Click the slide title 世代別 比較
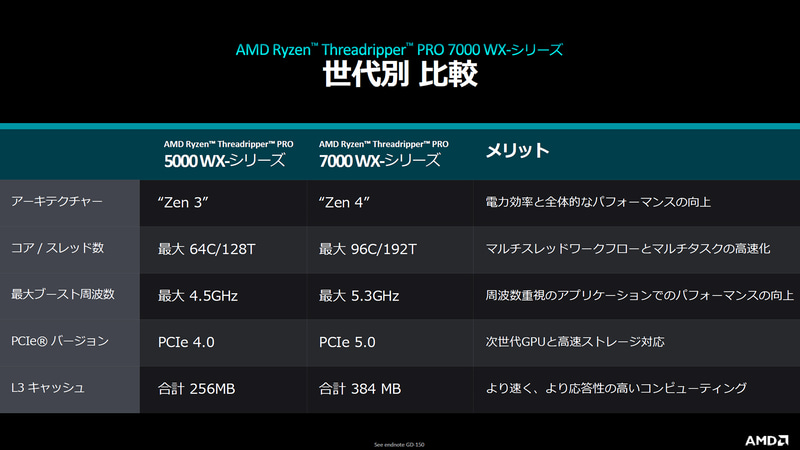The width and height of the screenshot is (800, 450). coord(400,74)
